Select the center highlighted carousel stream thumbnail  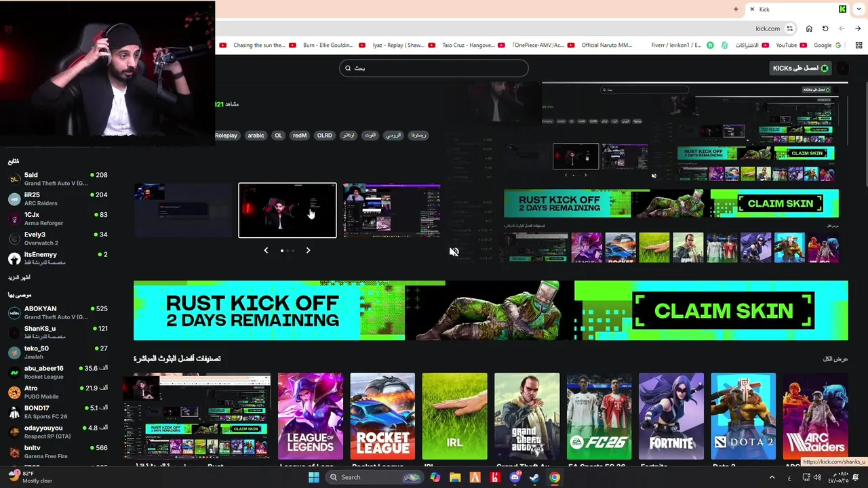pos(288,210)
